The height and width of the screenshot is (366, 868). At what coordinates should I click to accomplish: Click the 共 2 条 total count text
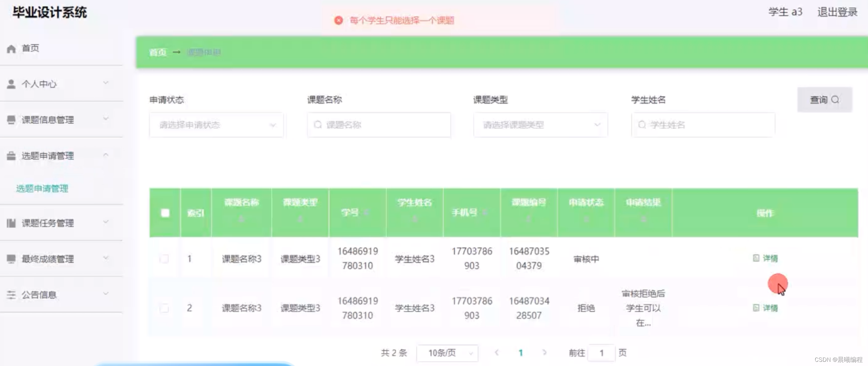point(394,353)
